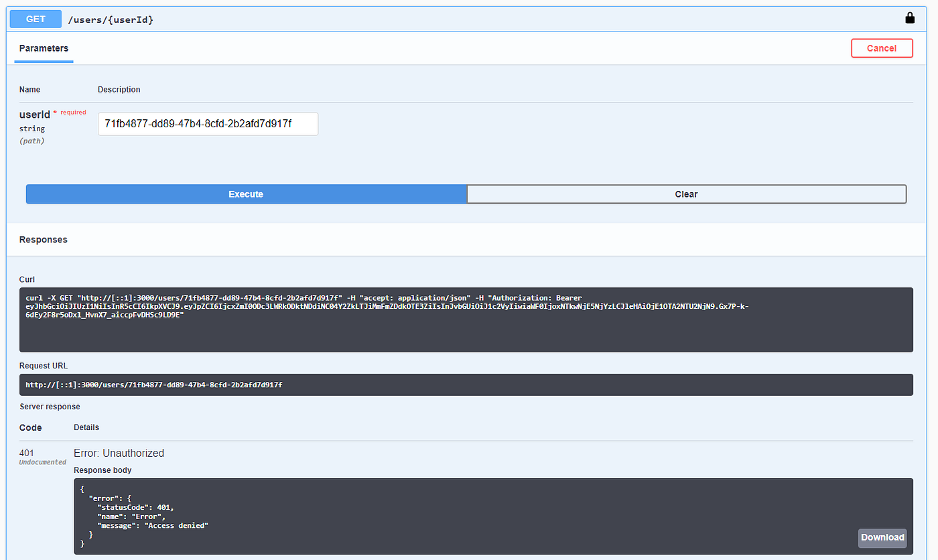938x560 pixels.
Task: Clear the request results
Action: pyautogui.click(x=686, y=194)
